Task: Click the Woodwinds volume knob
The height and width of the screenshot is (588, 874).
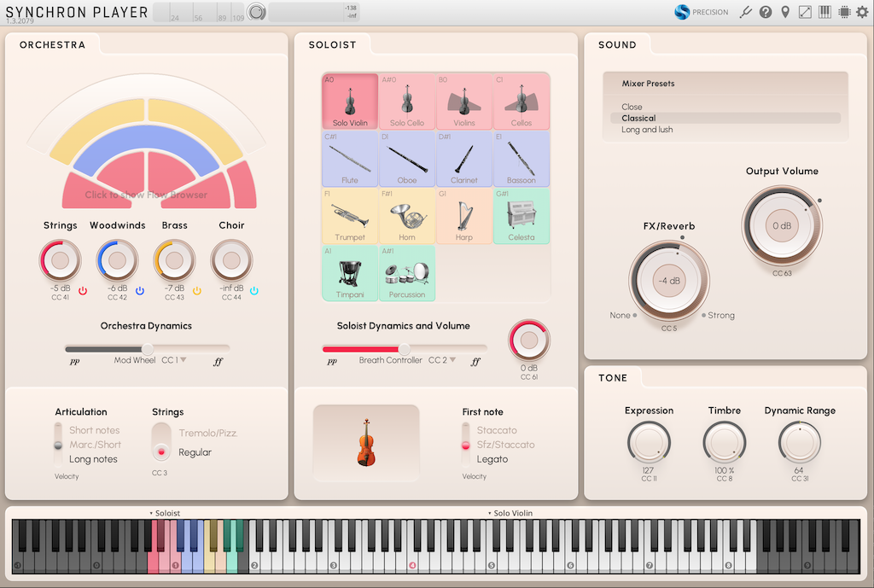Action: pyautogui.click(x=117, y=260)
